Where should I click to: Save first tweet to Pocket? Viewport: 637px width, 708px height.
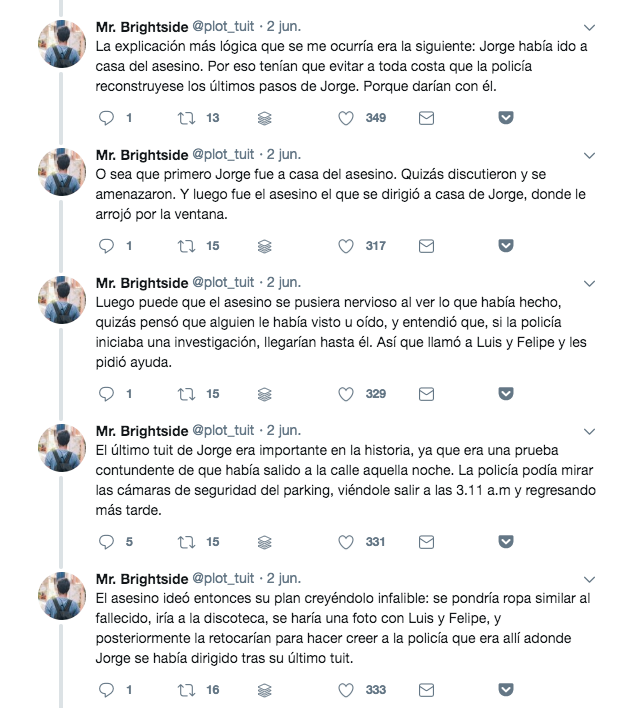(x=506, y=118)
